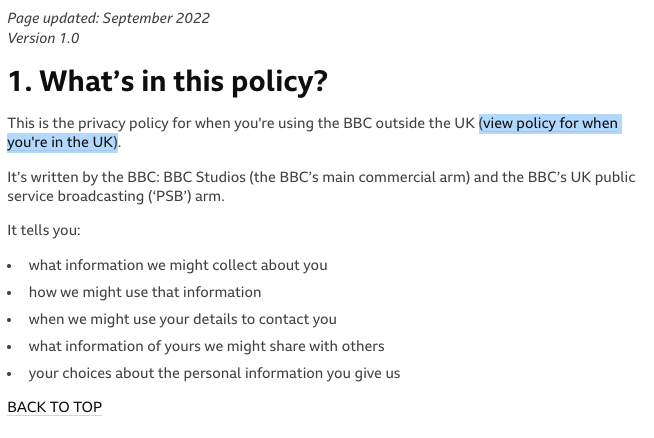Click the bullet marker before 'how we might use'
This screenshot has width=654, height=438.
[10, 293]
